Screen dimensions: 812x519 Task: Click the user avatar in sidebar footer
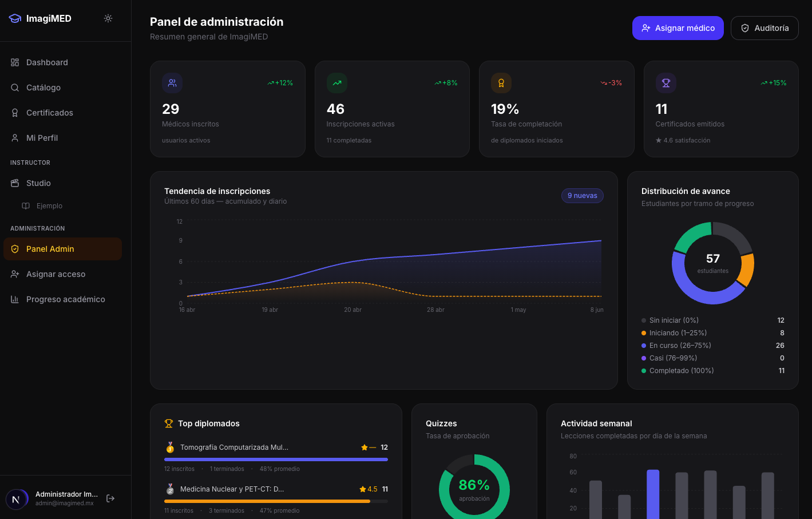click(17, 499)
